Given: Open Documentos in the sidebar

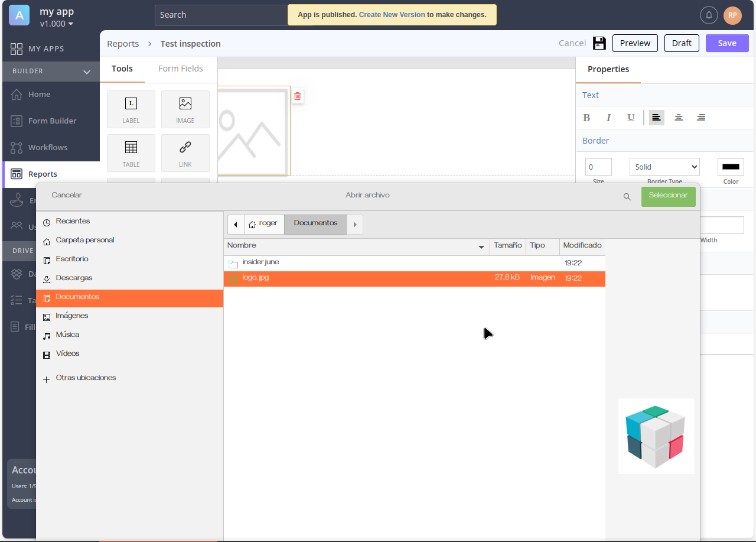Looking at the screenshot, I should pyautogui.click(x=77, y=297).
